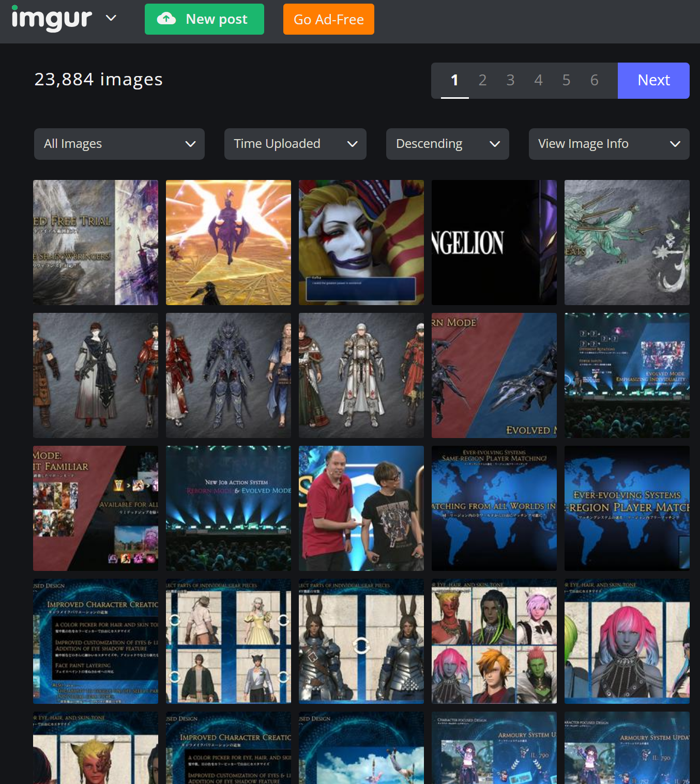Open the Time Uploaded sort dropdown
This screenshot has height=784, width=700.
coord(295,144)
